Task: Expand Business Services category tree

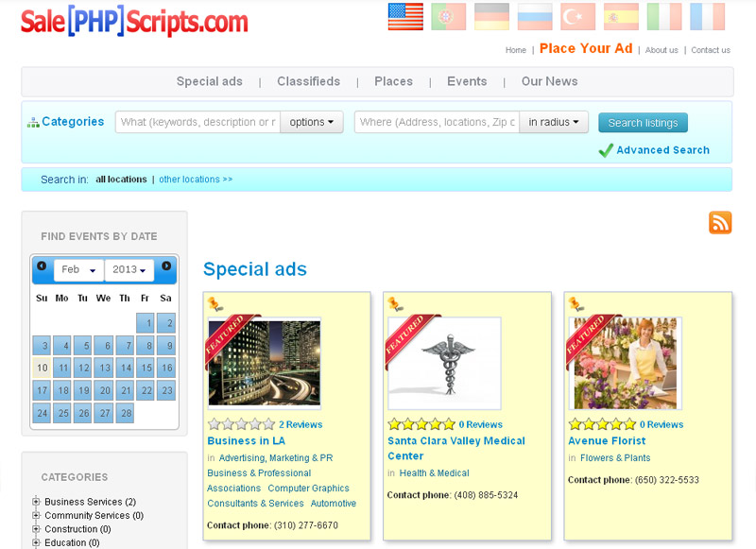Action: 36,502
